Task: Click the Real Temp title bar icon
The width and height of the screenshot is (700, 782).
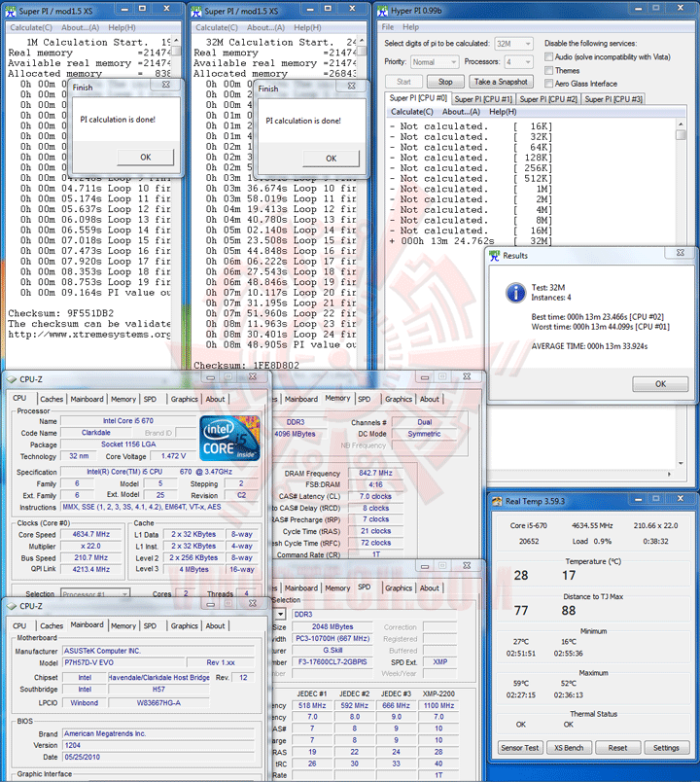Action: pyautogui.click(x=497, y=501)
